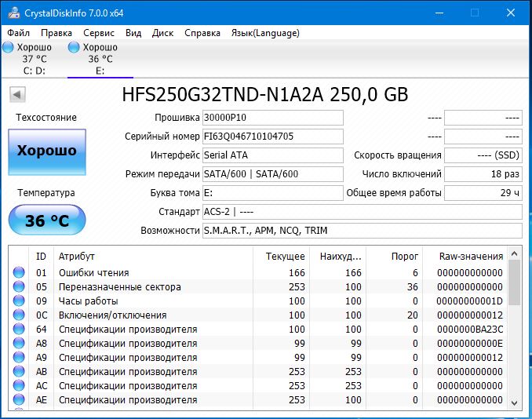The image size is (532, 419).
Task: Open the Сервис menu
Action: (99, 33)
